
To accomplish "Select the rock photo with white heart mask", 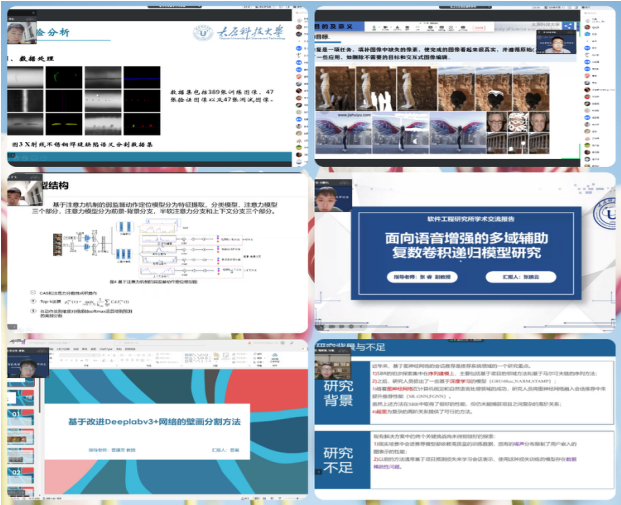I will click(x=493, y=89).
